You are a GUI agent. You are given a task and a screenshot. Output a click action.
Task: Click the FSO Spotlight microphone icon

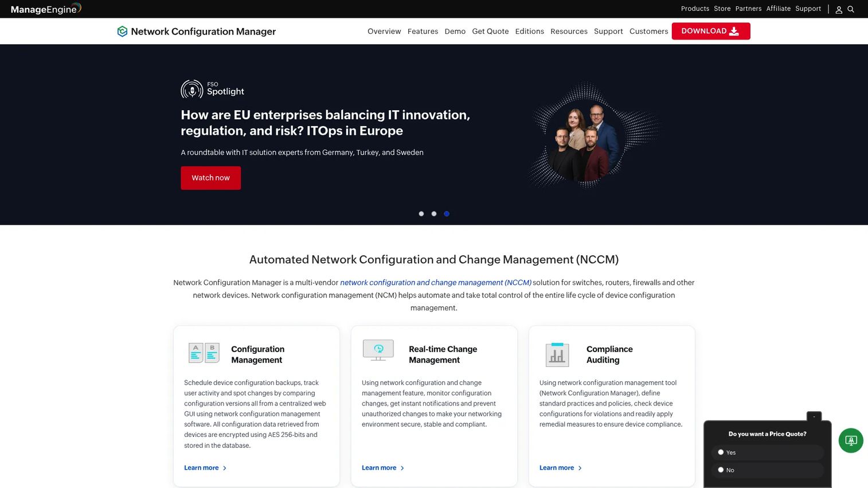coord(192,89)
